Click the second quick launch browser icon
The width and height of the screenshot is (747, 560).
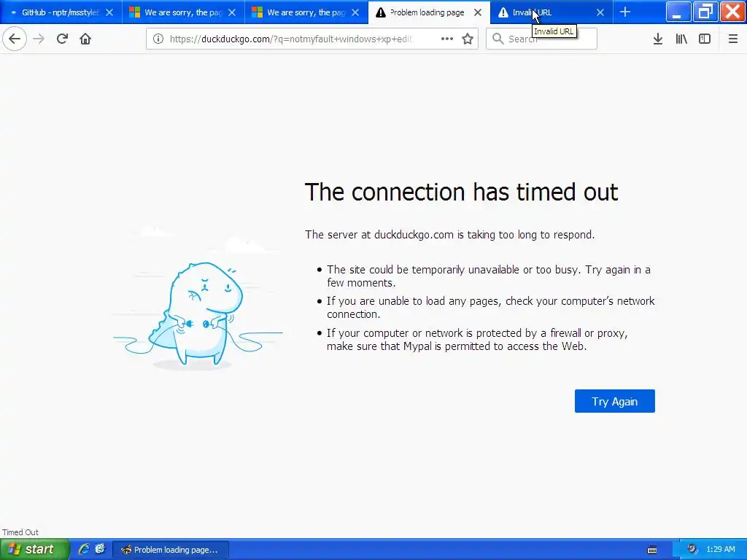tap(100, 549)
